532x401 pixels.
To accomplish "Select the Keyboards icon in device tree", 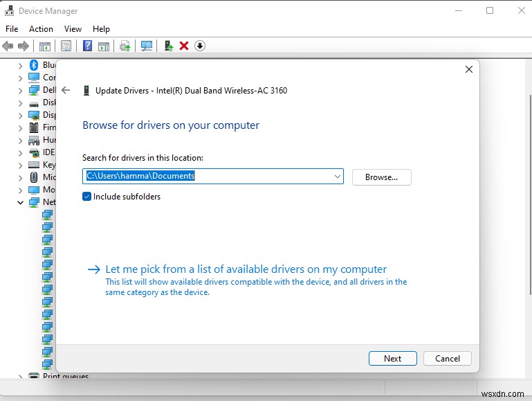I will pos(34,165).
